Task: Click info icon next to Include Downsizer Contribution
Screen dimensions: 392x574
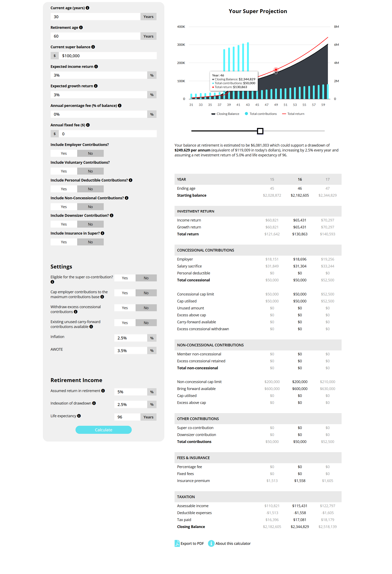Action: (x=111, y=215)
